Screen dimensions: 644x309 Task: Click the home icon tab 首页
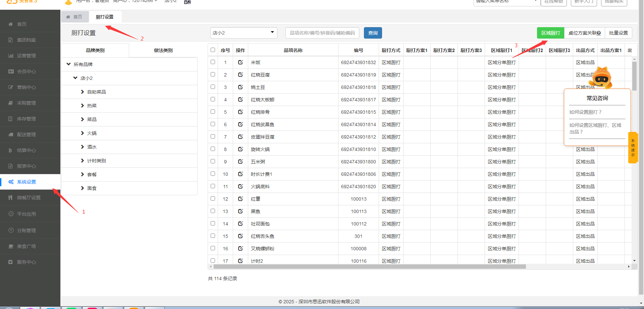coord(74,17)
